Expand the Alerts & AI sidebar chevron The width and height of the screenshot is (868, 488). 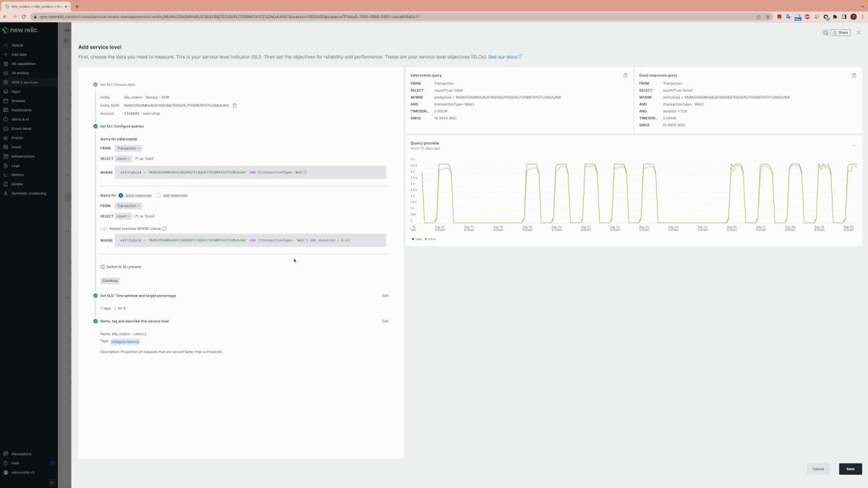point(67,119)
